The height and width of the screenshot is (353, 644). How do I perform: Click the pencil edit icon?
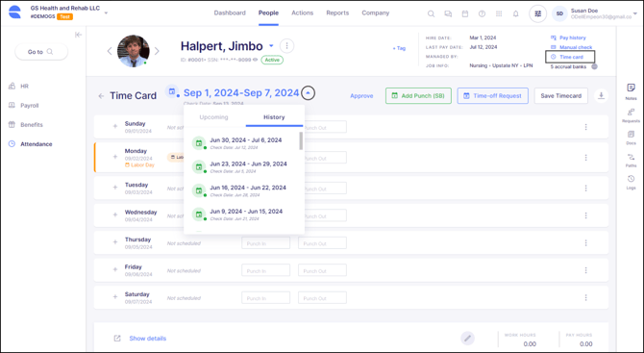[x=467, y=339]
